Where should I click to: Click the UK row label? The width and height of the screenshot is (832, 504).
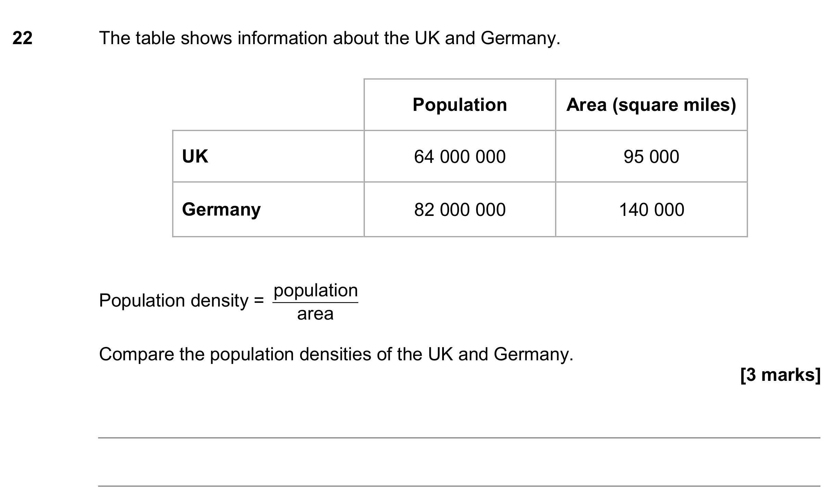pyautogui.click(x=195, y=156)
